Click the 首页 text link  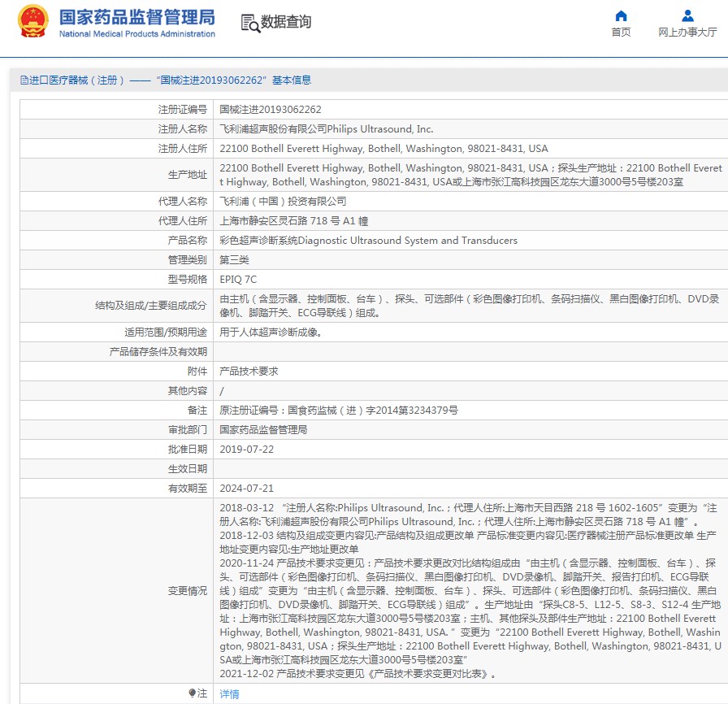(621, 32)
